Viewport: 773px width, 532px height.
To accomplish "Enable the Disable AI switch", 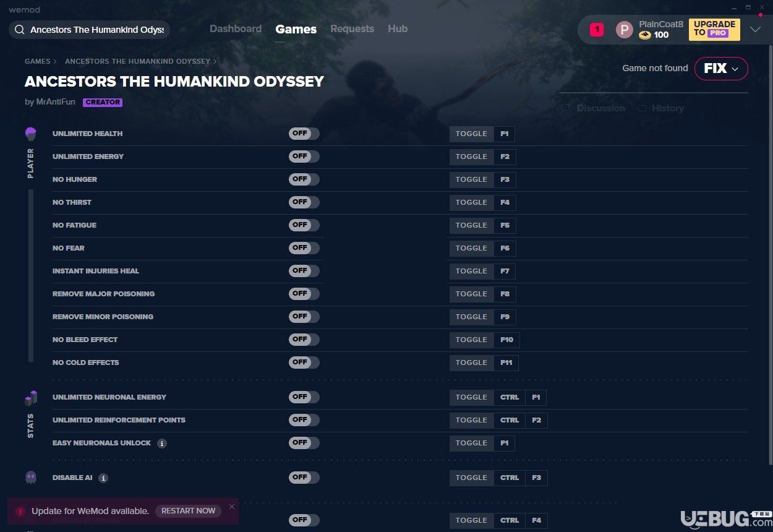I will [304, 478].
